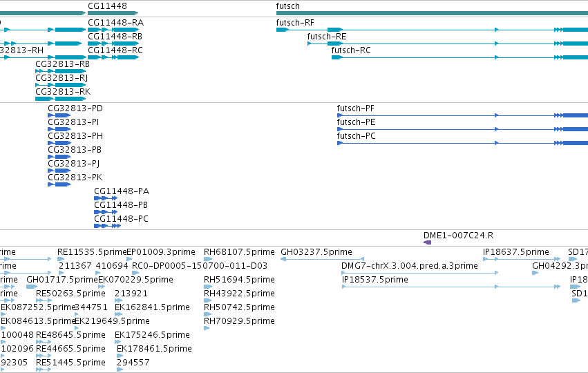Click the CG32813-RK transcript label

tap(63, 92)
